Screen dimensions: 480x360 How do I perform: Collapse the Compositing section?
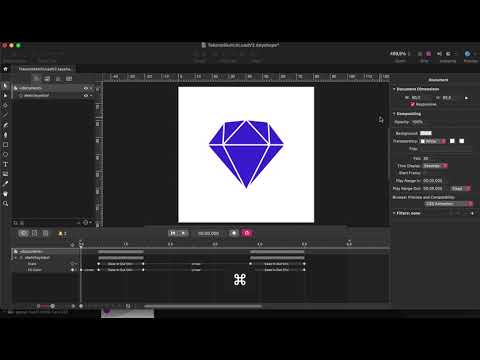tap(394, 114)
